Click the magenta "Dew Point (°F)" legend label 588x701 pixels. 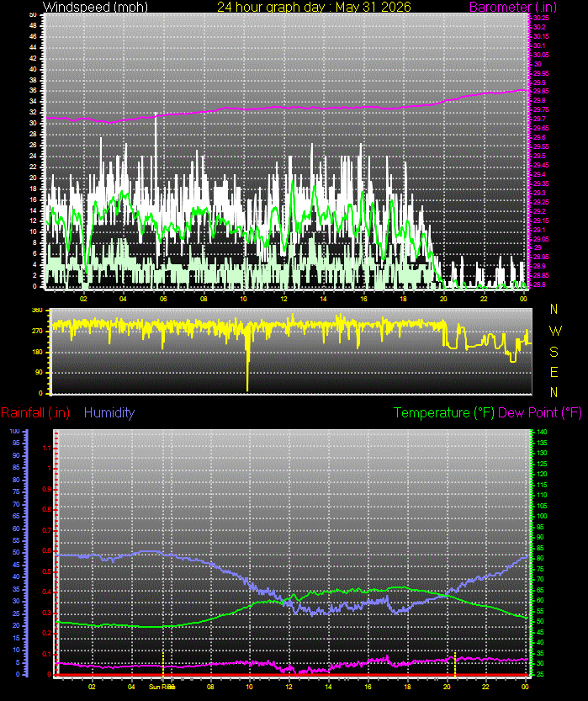pyautogui.click(x=540, y=412)
